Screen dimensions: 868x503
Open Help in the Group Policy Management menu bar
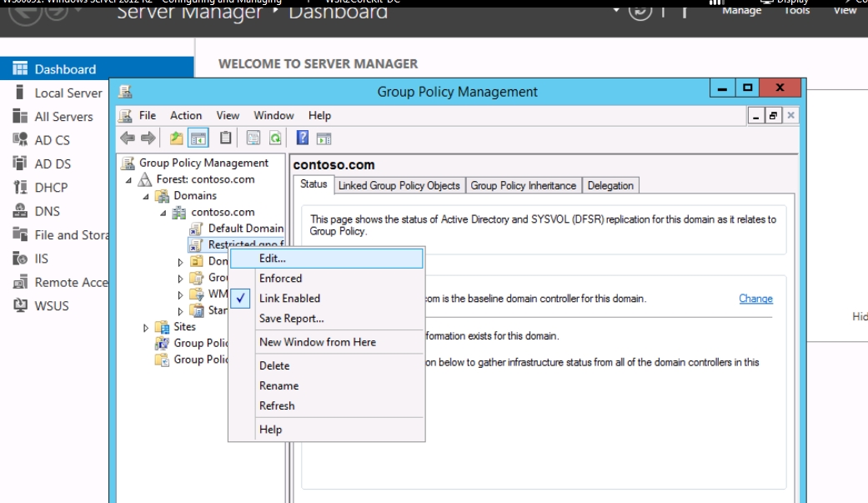click(x=319, y=115)
